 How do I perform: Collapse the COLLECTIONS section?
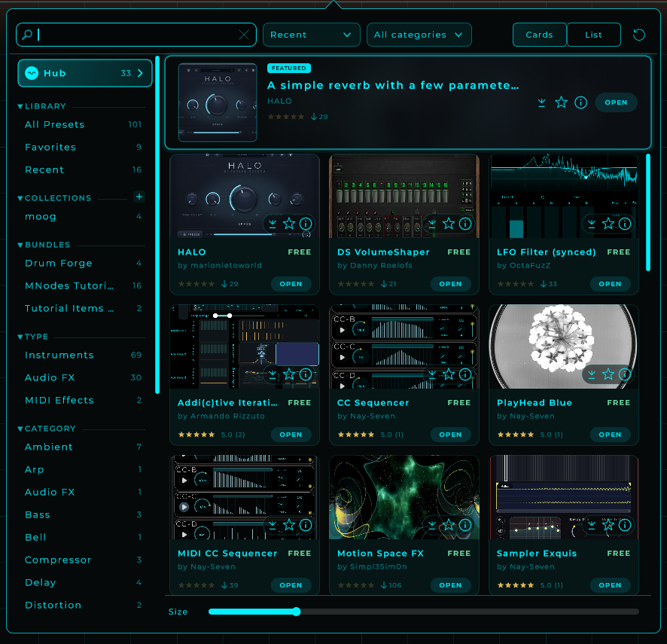(20, 198)
